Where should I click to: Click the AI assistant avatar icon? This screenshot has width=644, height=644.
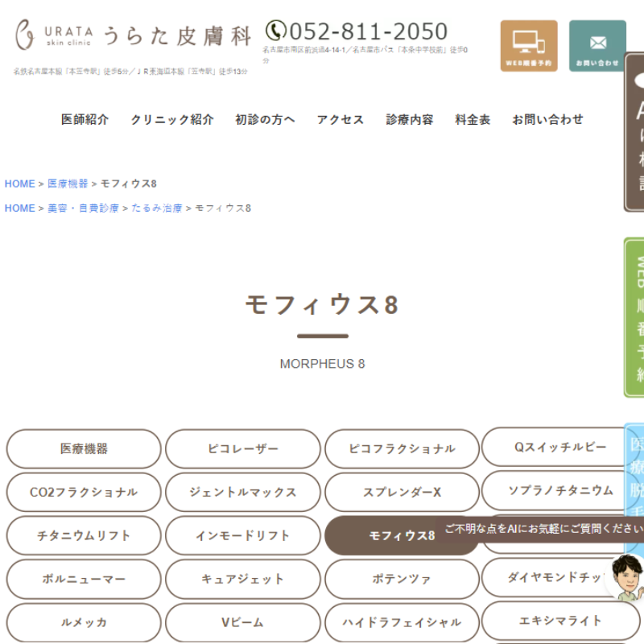(x=627, y=577)
